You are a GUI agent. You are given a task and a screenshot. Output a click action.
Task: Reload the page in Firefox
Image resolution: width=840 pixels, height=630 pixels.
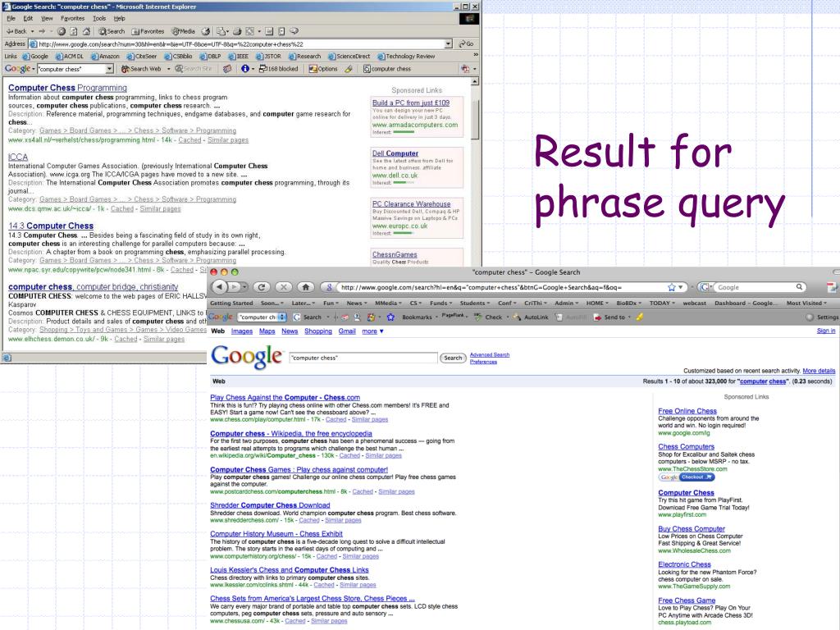point(262,286)
